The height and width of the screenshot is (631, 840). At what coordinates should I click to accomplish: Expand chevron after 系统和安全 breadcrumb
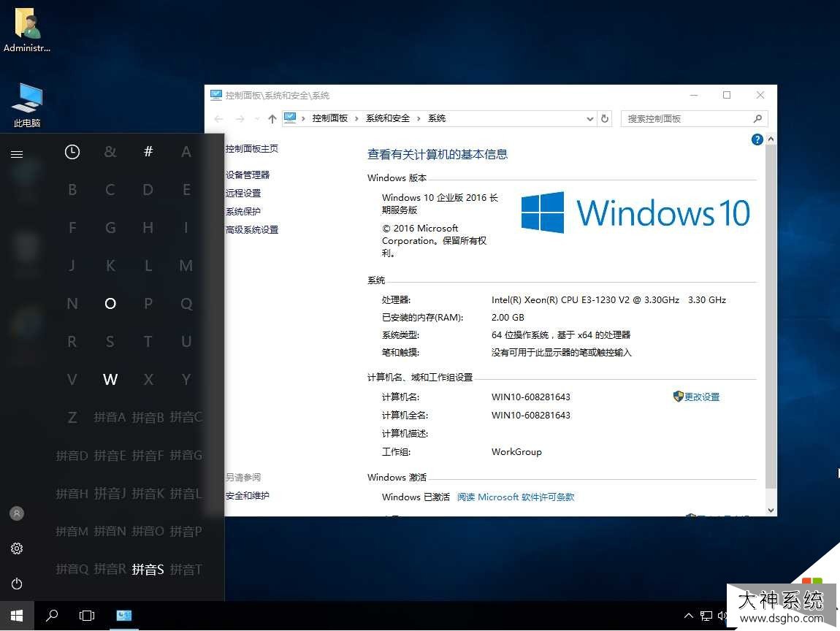click(419, 118)
